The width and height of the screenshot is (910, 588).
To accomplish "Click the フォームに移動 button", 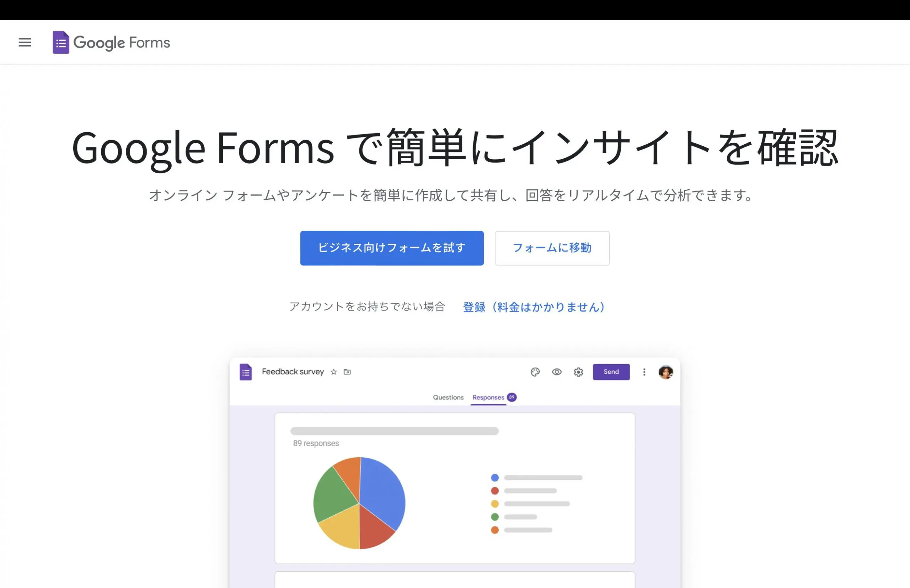I will [x=552, y=248].
